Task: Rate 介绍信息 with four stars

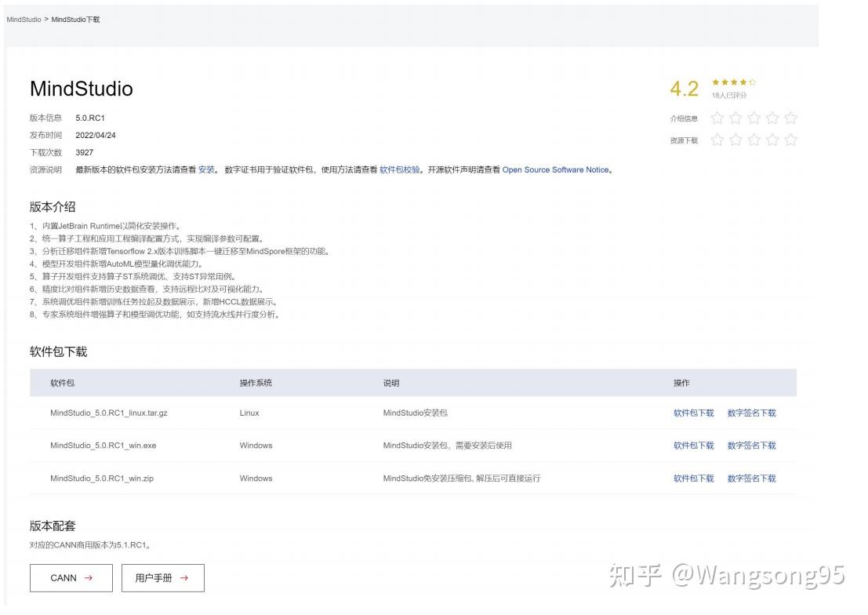Action: pyautogui.click(x=772, y=118)
